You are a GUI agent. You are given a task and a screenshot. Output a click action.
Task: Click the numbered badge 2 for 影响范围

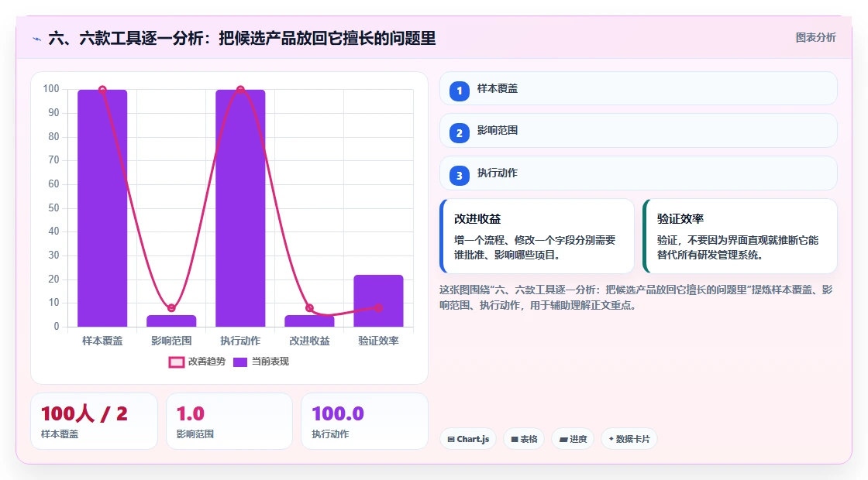pos(459,132)
